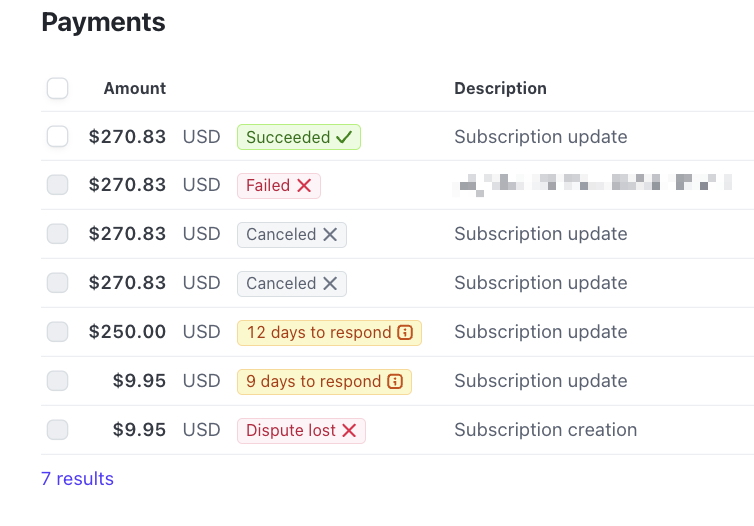Select the checkbox for the Failed payment

coord(57,185)
